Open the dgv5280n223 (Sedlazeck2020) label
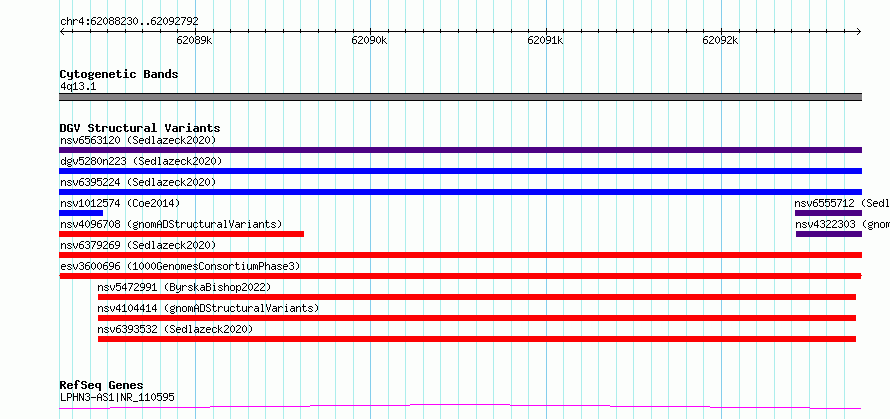This screenshot has height=419, width=890. pyautogui.click(x=141, y=161)
